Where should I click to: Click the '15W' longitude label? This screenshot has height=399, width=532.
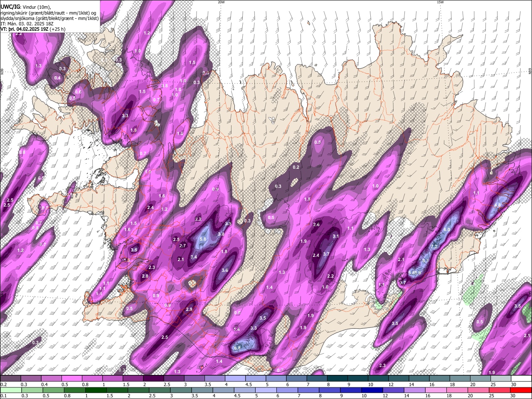(440, 2)
